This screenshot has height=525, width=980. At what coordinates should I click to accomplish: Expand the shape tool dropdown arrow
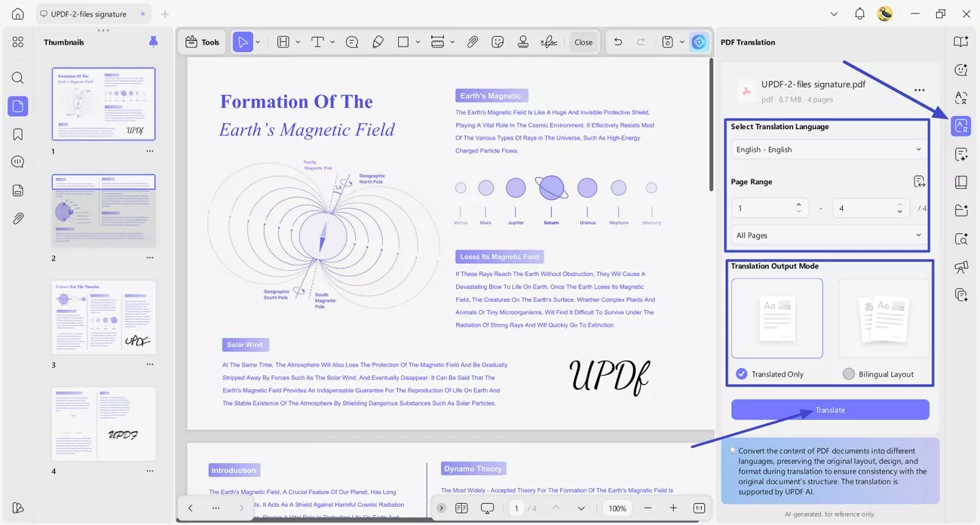pos(418,42)
